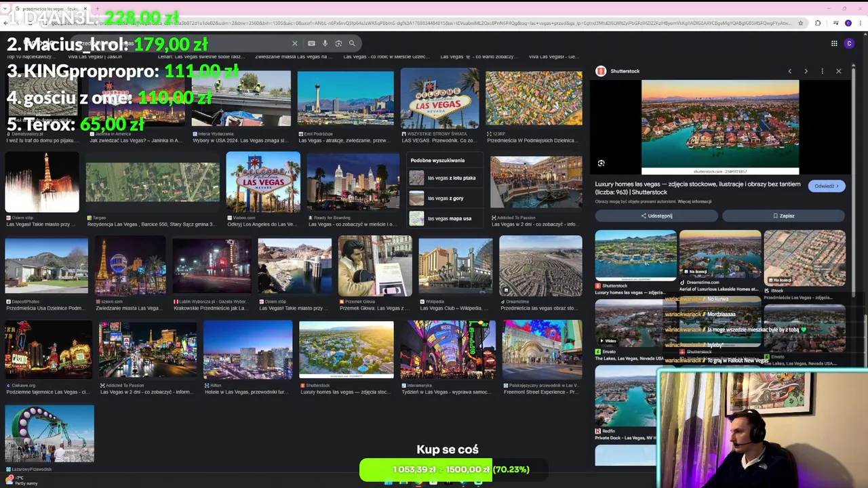Open the Ready for Boarding skyline thumbnail
The image size is (868, 488).
[x=353, y=182]
